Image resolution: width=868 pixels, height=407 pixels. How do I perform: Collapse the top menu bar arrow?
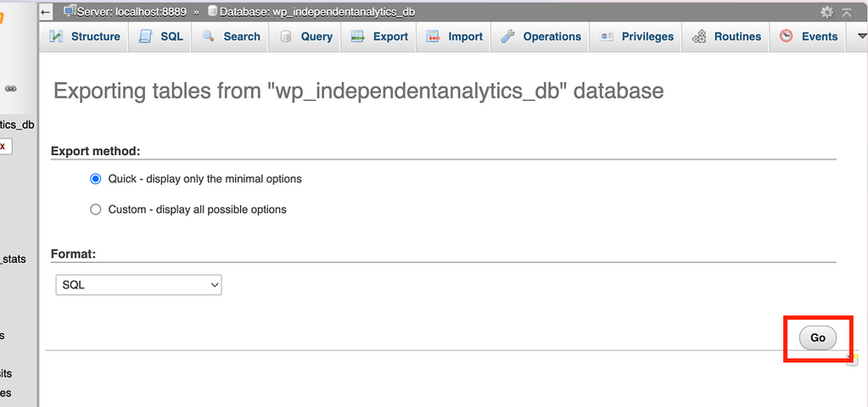(x=847, y=12)
